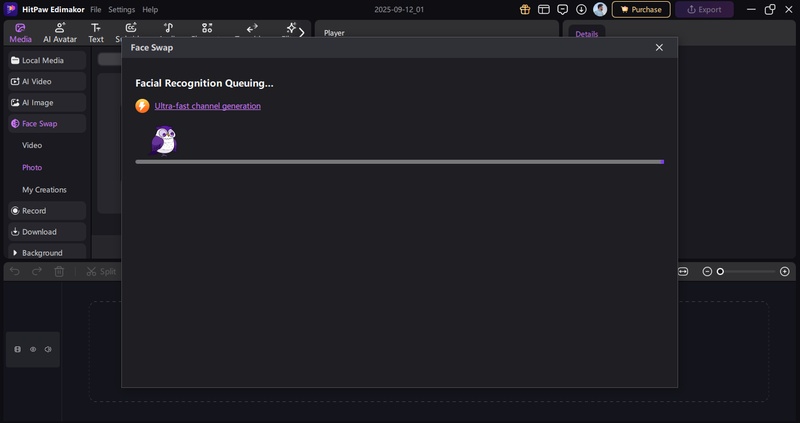Image resolution: width=800 pixels, height=423 pixels.
Task: Open the Download option in sidebar
Action: coord(47,232)
